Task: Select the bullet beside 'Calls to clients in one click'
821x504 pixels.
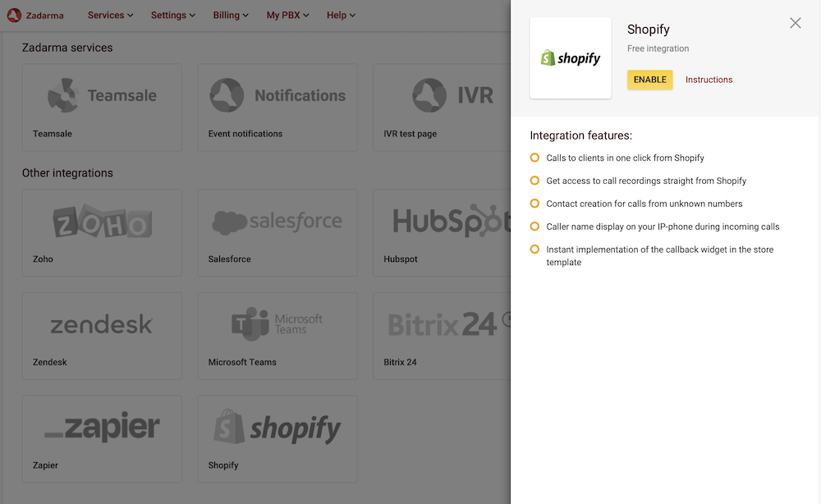Action: click(534, 158)
